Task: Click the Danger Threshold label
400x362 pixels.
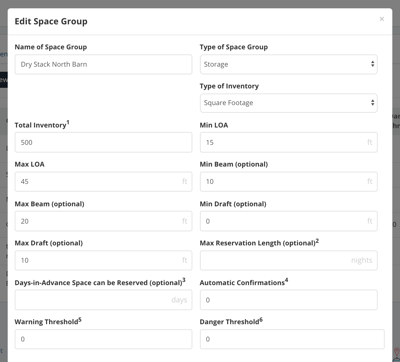Action: [x=231, y=321]
